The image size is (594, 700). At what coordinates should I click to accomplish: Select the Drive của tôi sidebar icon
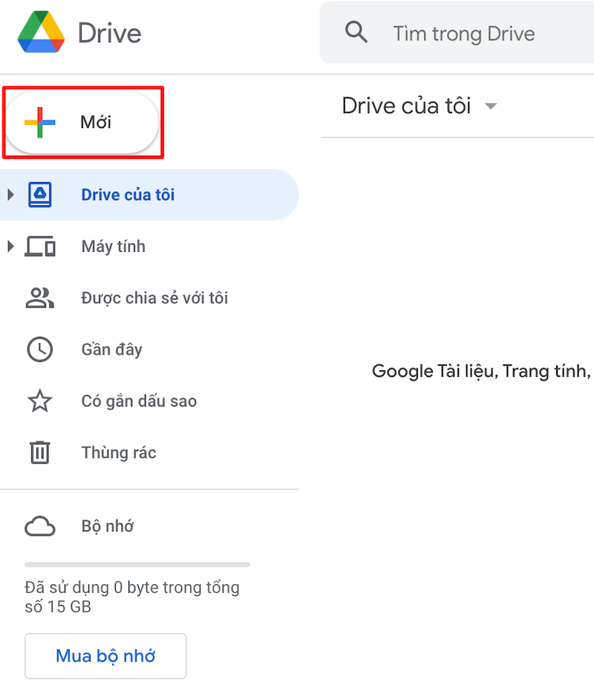(39, 195)
